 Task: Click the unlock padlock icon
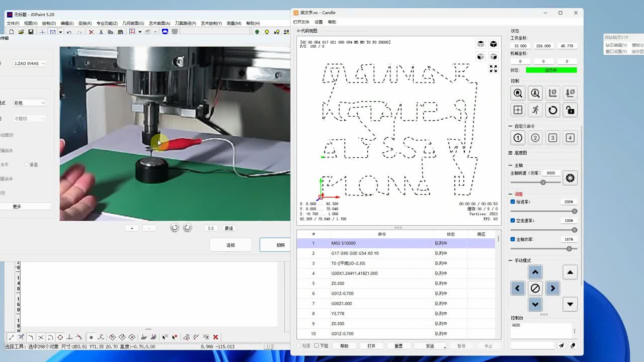[570, 110]
